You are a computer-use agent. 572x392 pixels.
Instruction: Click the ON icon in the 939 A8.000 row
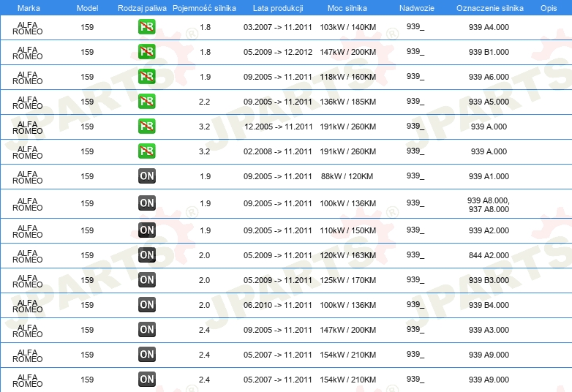[x=146, y=203]
